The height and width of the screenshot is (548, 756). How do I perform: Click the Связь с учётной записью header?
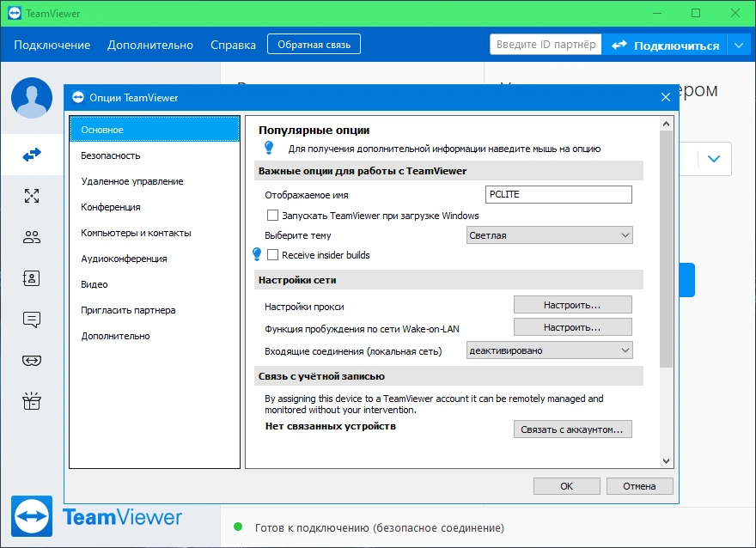click(x=448, y=376)
